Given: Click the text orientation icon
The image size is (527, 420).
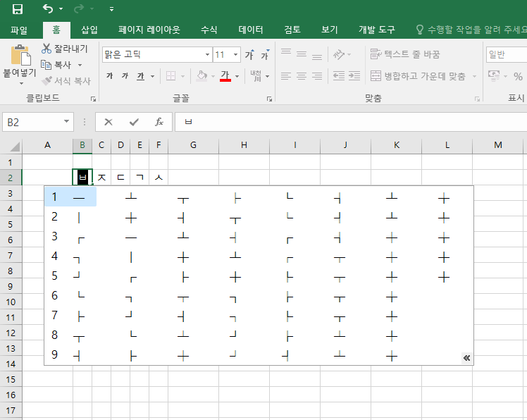Looking at the screenshot, I should 339,54.
